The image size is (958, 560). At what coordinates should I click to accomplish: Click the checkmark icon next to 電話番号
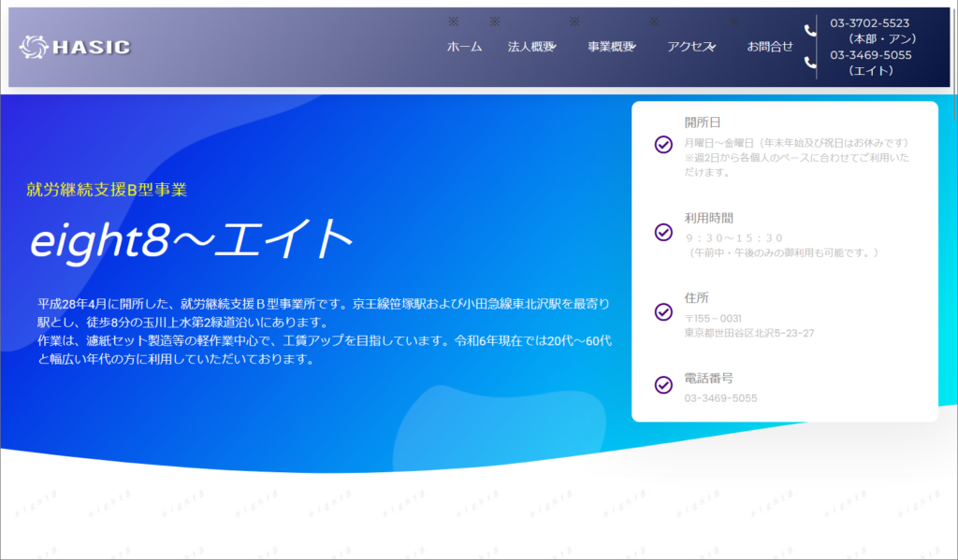coord(663,385)
